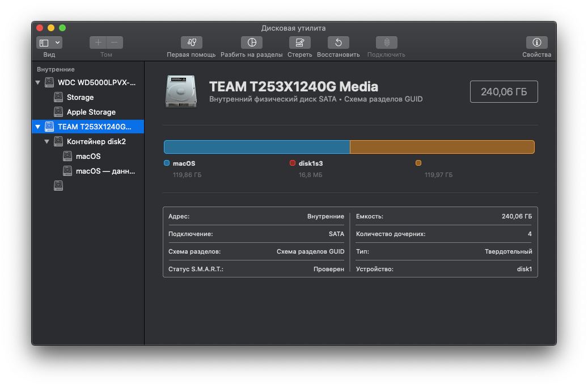Click the add volume plus button

(98, 43)
